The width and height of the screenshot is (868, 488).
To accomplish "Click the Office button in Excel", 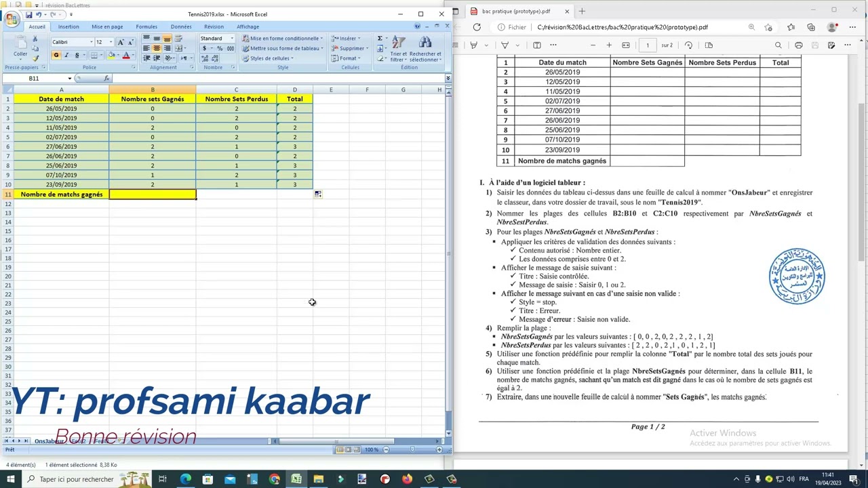I will coord(12,20).
